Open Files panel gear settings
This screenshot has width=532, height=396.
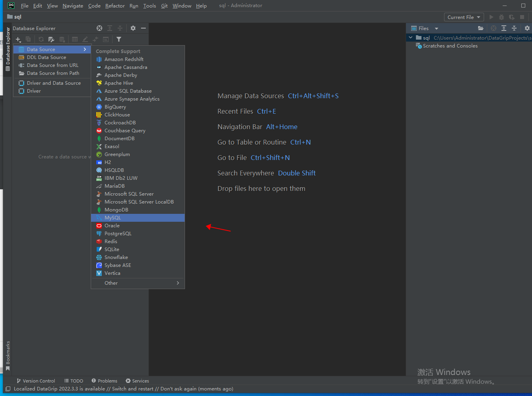coord(527,28)
